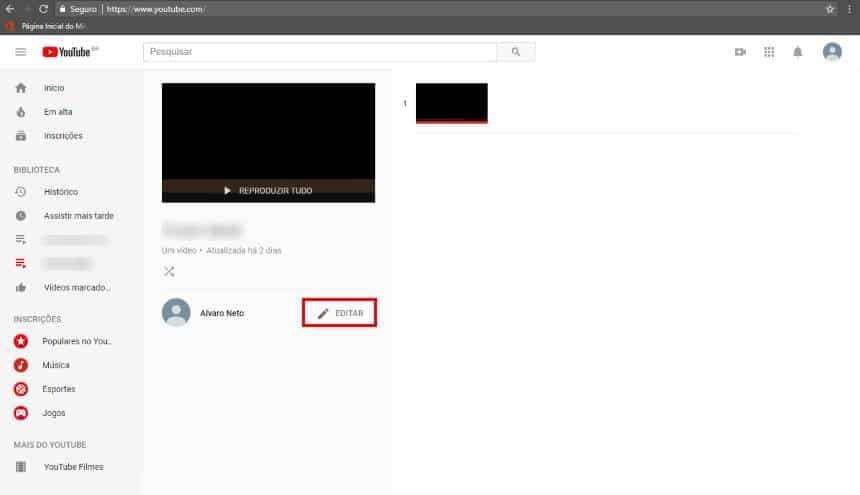The height and width of the screenshot is (495, 860).
Task: Click the Pesquisar search field
Action: [x=320, y=52]
